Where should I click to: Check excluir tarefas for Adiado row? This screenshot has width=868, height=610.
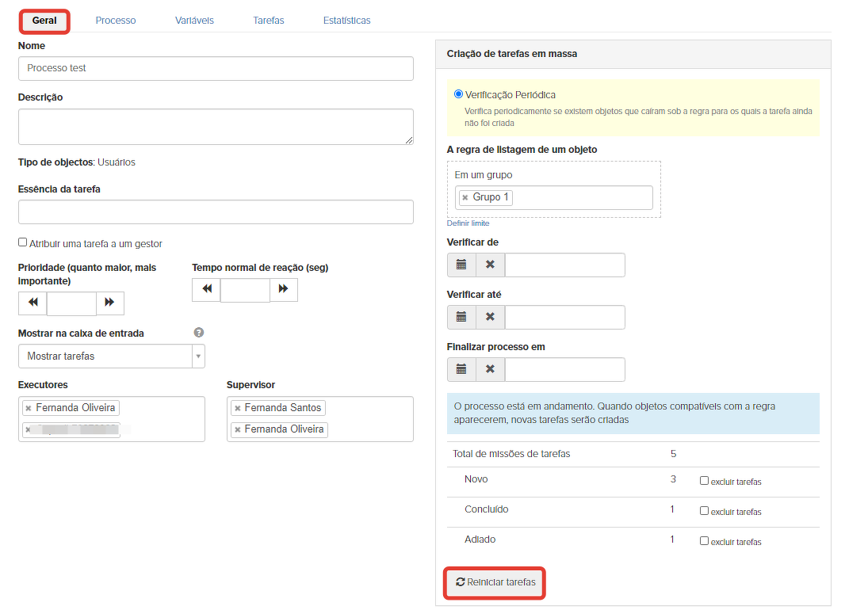704,541
